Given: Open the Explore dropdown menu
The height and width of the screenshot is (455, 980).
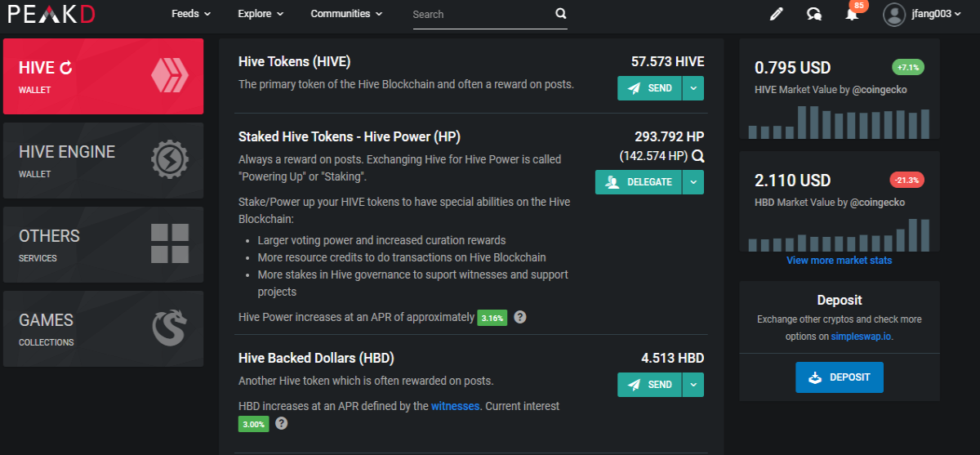Looking at the screenshot, I should click(261, 14).
